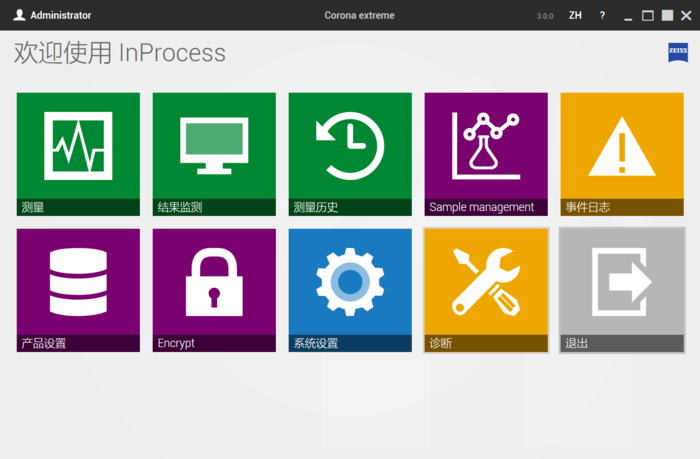Open the 事件日志 event log tile

622,154
